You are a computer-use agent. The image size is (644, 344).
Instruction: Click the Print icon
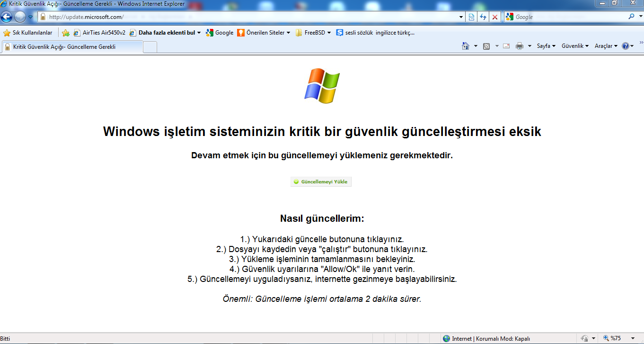(519, 46)
